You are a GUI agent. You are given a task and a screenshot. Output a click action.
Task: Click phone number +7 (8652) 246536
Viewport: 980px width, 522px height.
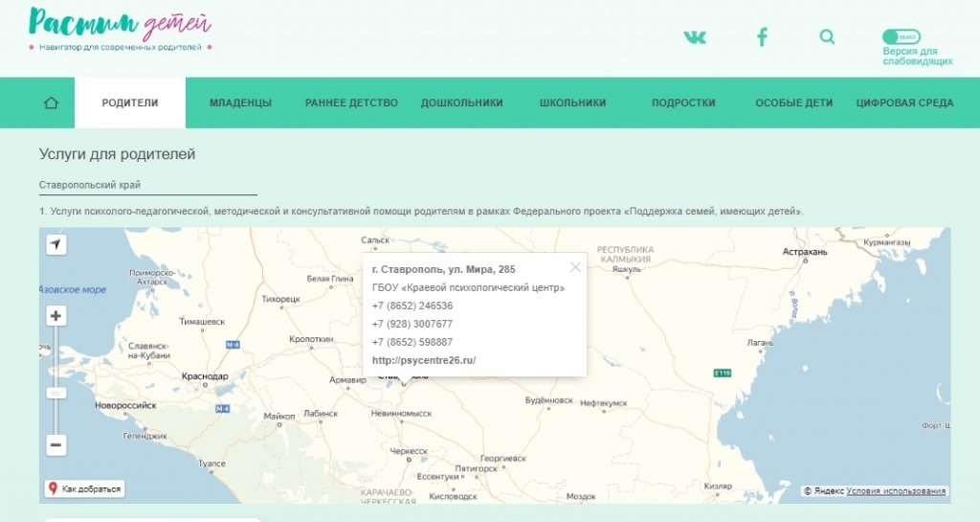pos(412,306)
